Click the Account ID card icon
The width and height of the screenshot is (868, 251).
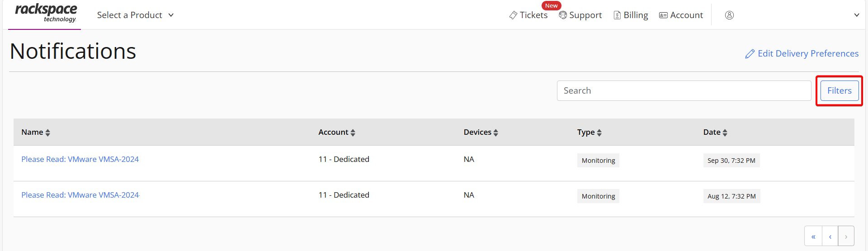663,15
